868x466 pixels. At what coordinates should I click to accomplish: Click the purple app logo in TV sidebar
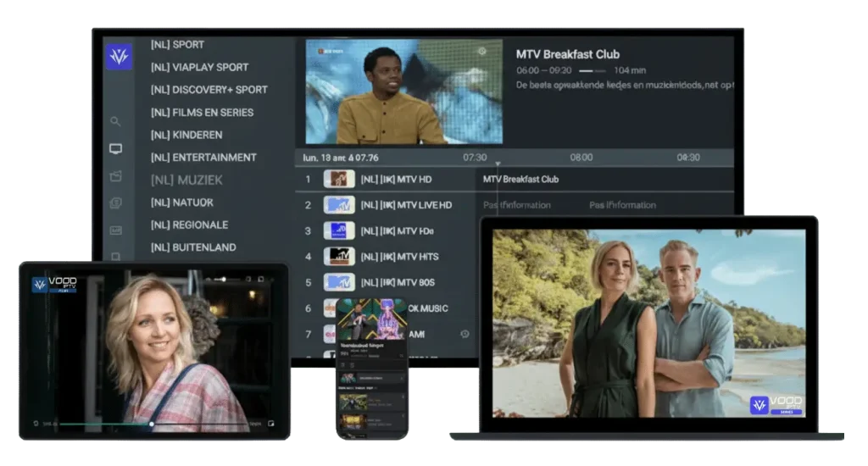(119, 57)
